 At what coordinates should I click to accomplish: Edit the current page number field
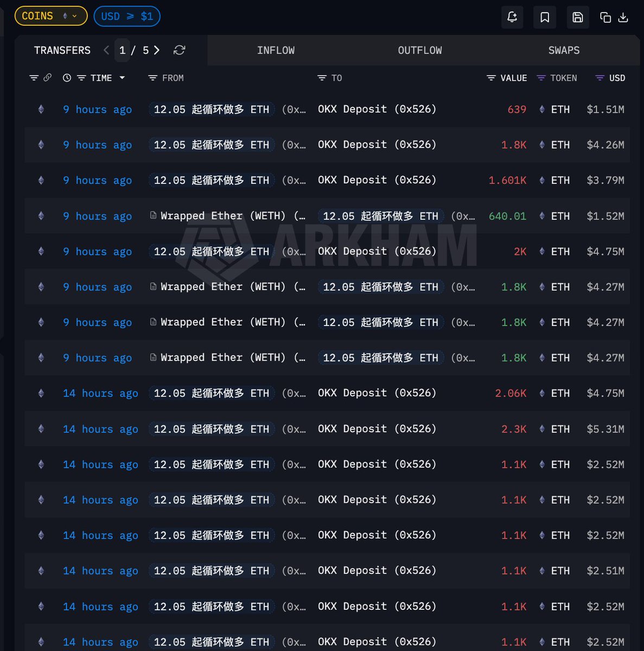pos(123,50)
